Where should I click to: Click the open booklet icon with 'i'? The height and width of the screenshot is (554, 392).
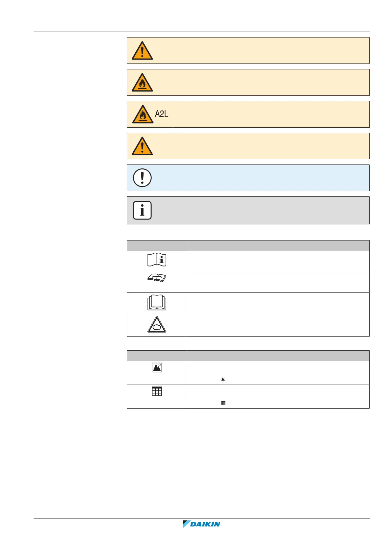pyautogui.click(x=157, y=260)
